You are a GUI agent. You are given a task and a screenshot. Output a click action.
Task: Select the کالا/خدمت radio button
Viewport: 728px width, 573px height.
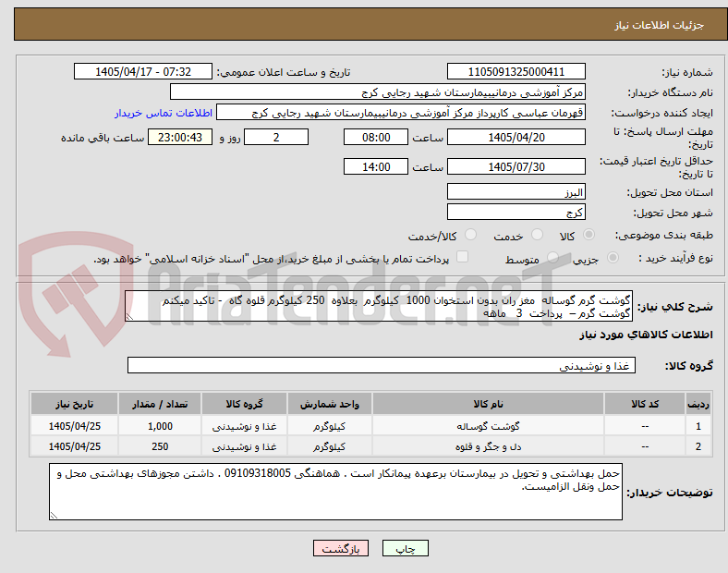[x=471, y=235]
